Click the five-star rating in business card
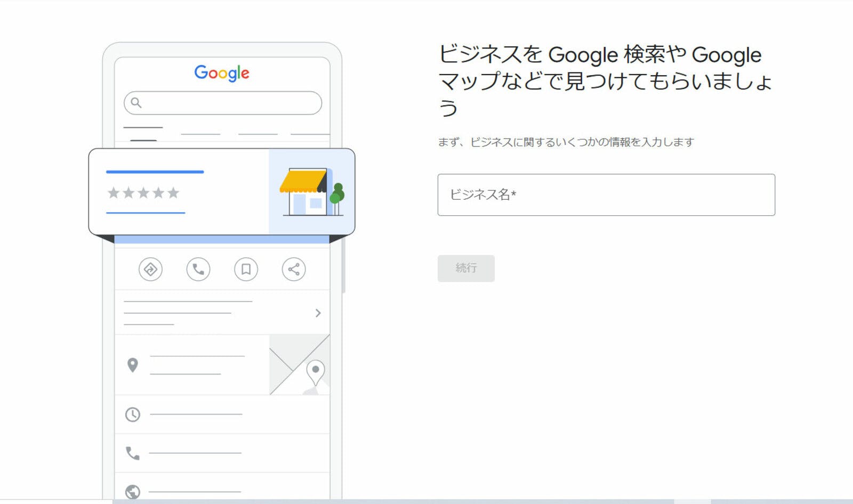 (143, 193)
